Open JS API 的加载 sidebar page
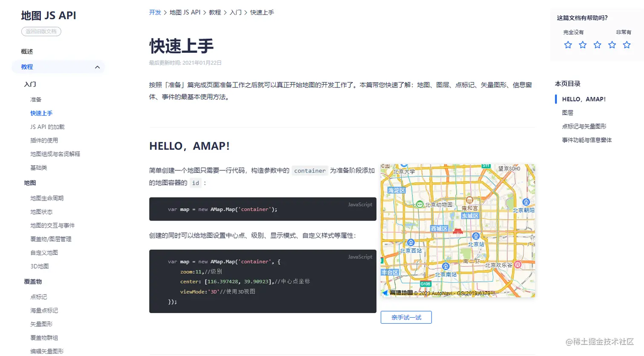Image resolution: width=644 pixels, height=356 pixels. 47,127
